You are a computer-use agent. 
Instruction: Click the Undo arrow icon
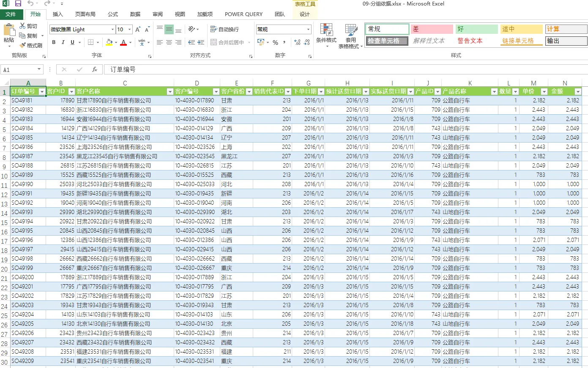pos(30,3)
